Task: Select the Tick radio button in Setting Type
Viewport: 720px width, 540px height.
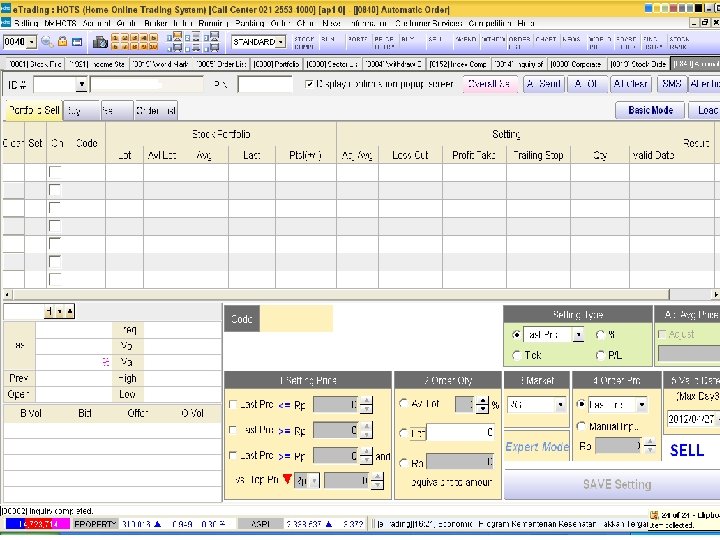Action: point(517,355)
